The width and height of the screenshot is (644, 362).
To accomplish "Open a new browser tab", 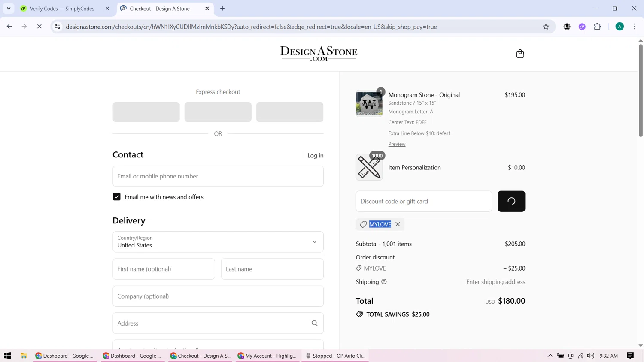I will click(222, 9).
